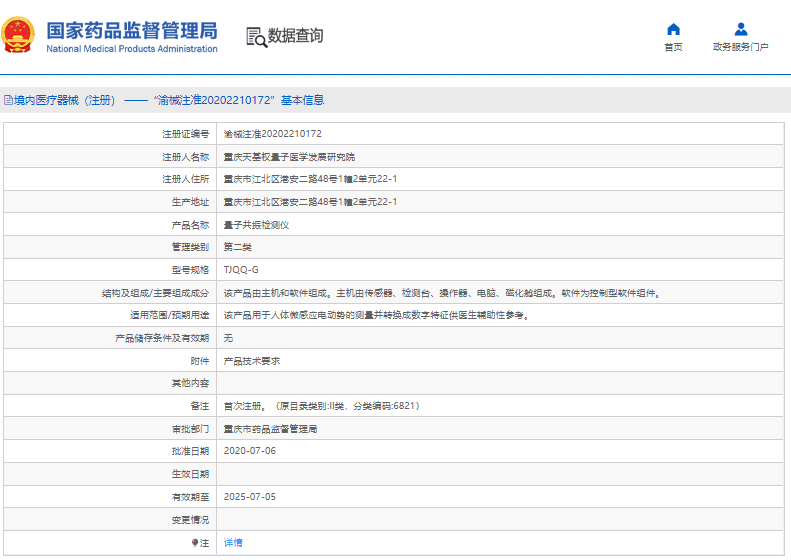Click the 附件 row label
Screen dimensions: 791x560
point(200,361)
